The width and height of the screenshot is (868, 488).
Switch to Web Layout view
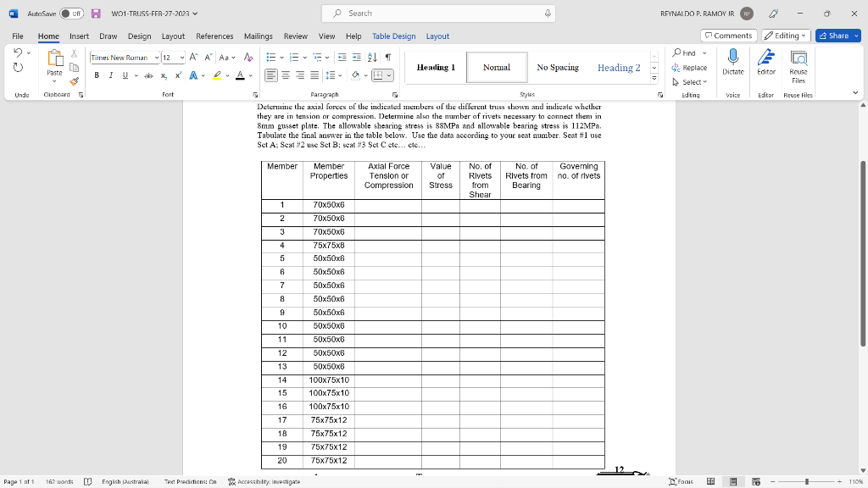(756, 481)
